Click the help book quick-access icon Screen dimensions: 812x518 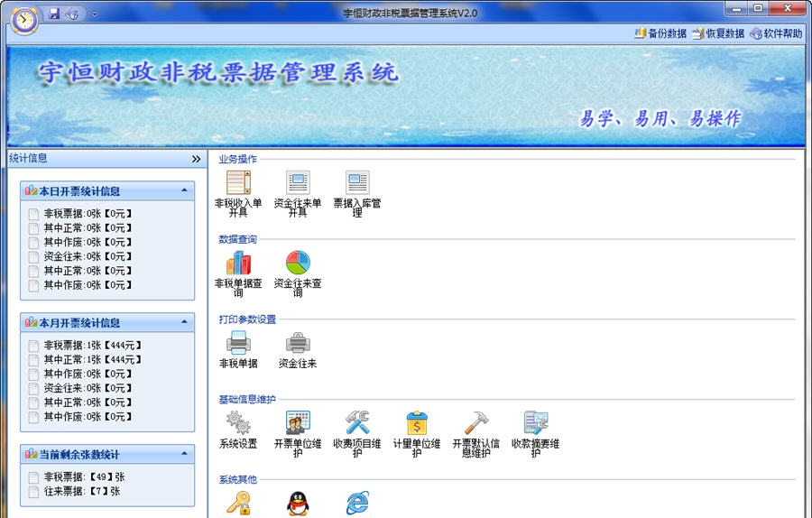click(x=72, y=14)
